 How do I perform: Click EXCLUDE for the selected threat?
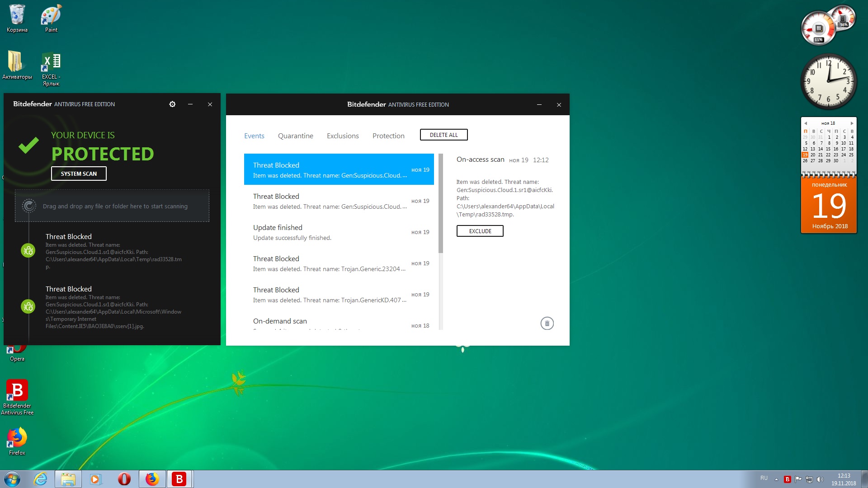[480, 231]
